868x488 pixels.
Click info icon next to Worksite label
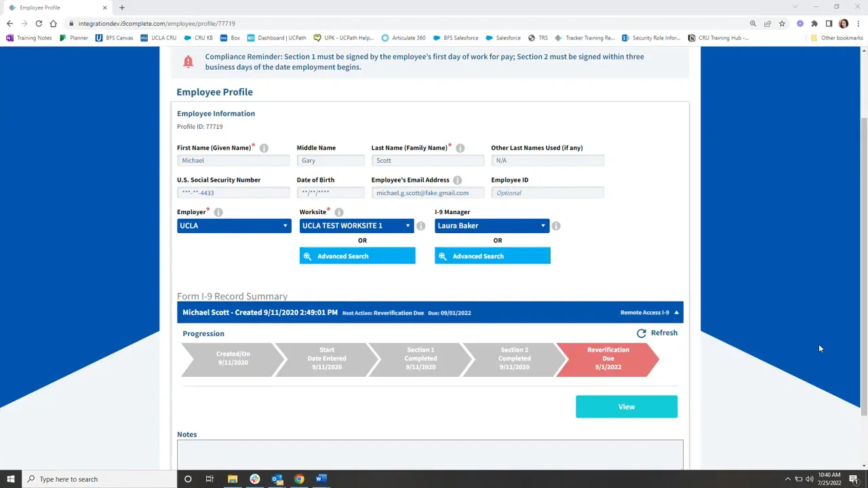[x=339, y=213]
